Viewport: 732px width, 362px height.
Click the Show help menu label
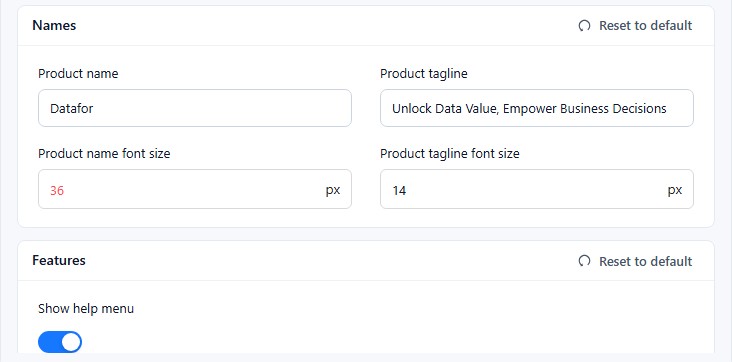[x=86, y=309]
